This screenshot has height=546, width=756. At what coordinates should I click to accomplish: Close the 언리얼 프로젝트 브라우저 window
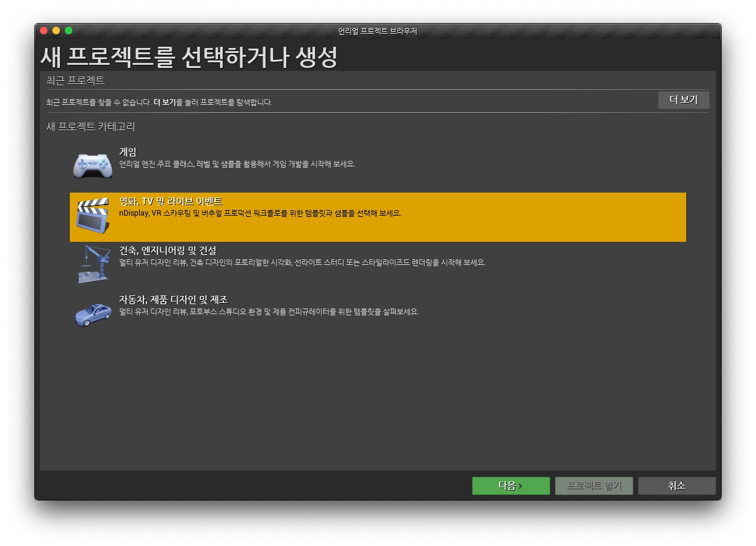44,31
